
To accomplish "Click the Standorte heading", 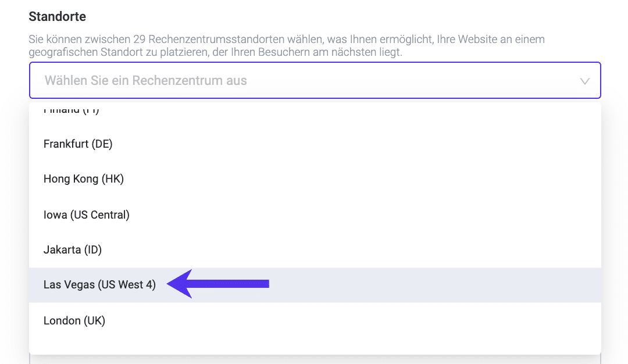I will point(57,16).
